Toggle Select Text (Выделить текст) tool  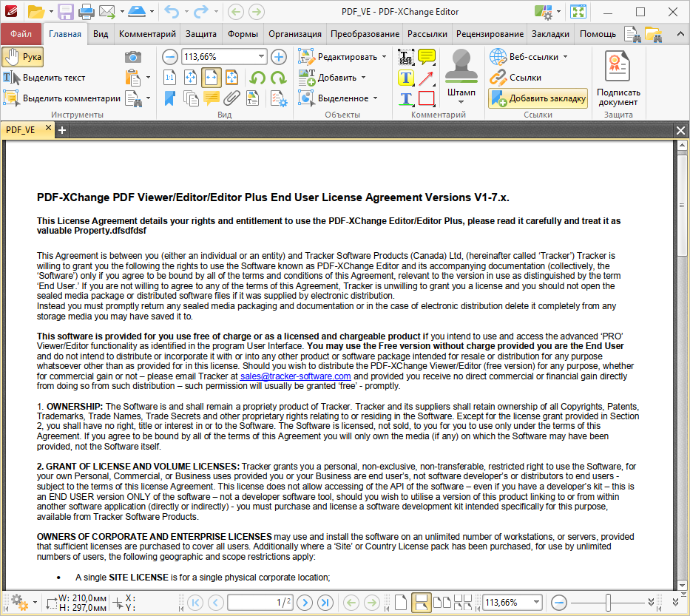[44, 78]
